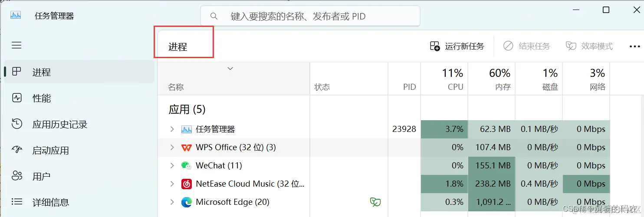Click the 用户 people icon in sidebar
Viewport: 644px width, 217px height.
[x=17, y=176]
